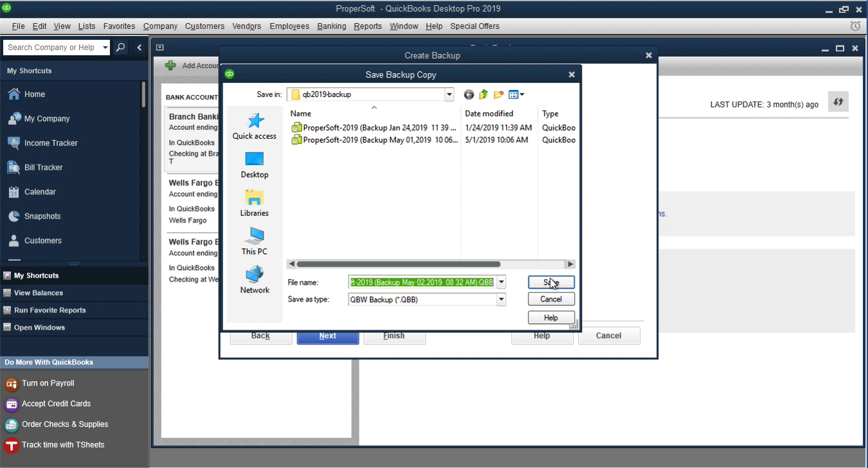Go up one folder level
The image size is (868, 468).
point(484,94)
